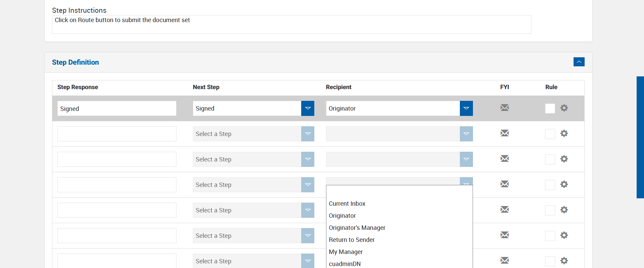Click the rule gear icon in the third row
Image resolution: width=644 pixels, height=268 pixels.
564,159
